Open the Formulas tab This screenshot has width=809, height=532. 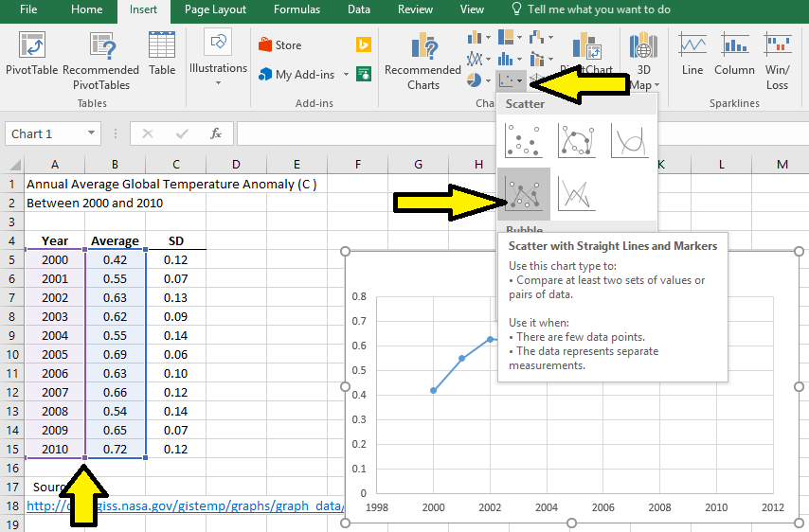click(297, 9)
